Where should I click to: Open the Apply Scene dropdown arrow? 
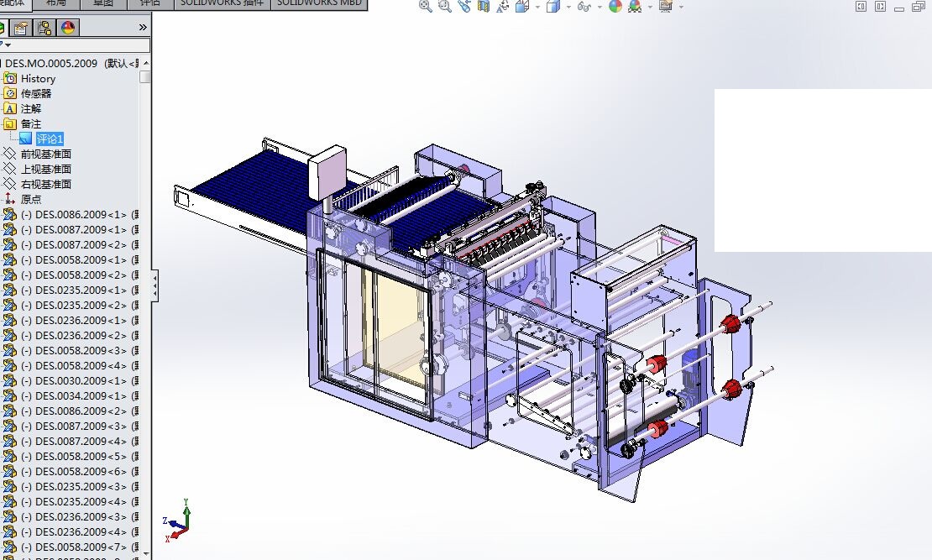click(x=650, y=7)
